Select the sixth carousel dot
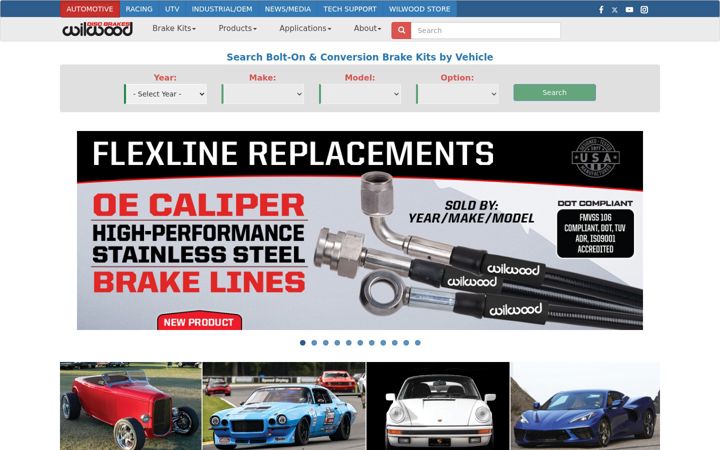 coord(360,343)
